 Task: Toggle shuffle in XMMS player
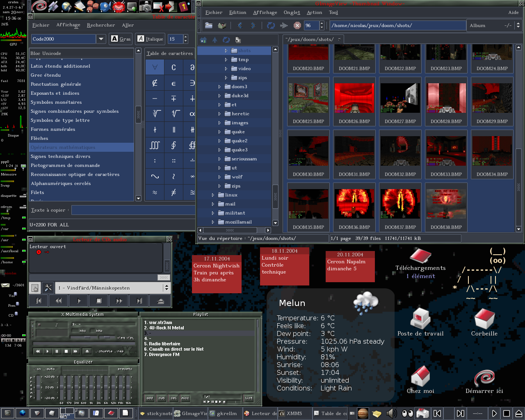pyautogui.click(x=103, y=351)
